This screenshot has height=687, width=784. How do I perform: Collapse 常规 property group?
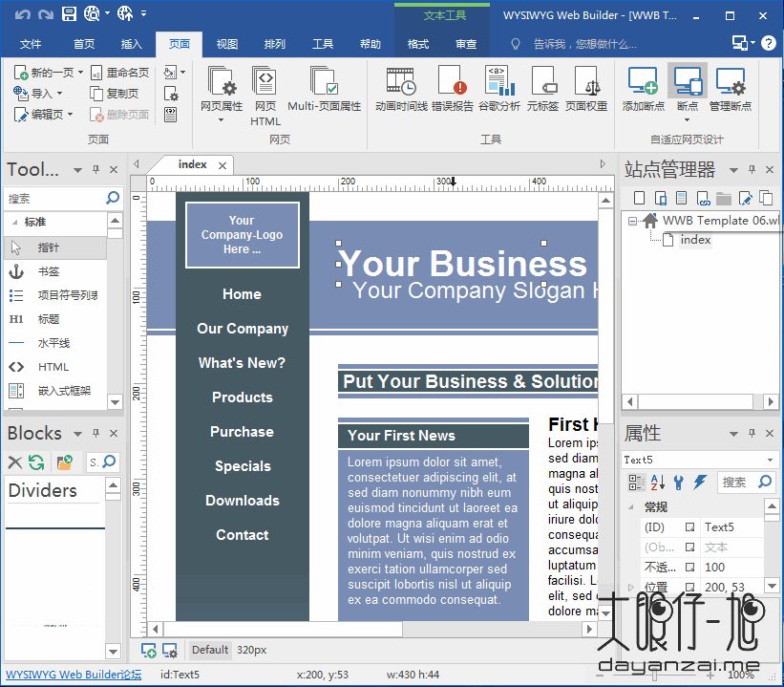click(631, 506)
